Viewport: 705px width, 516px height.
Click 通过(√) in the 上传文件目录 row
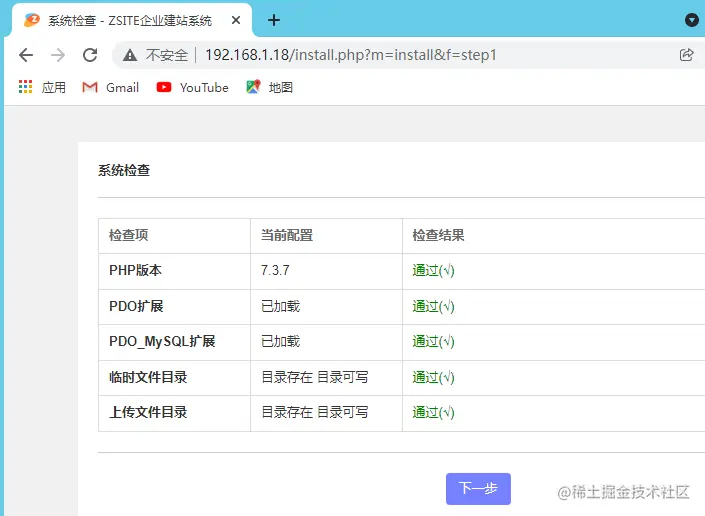pos(433,413)
